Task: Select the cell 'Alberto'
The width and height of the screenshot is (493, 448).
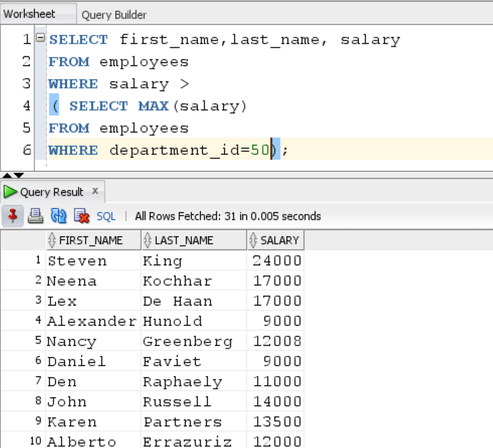Action: tap(93, 440)
